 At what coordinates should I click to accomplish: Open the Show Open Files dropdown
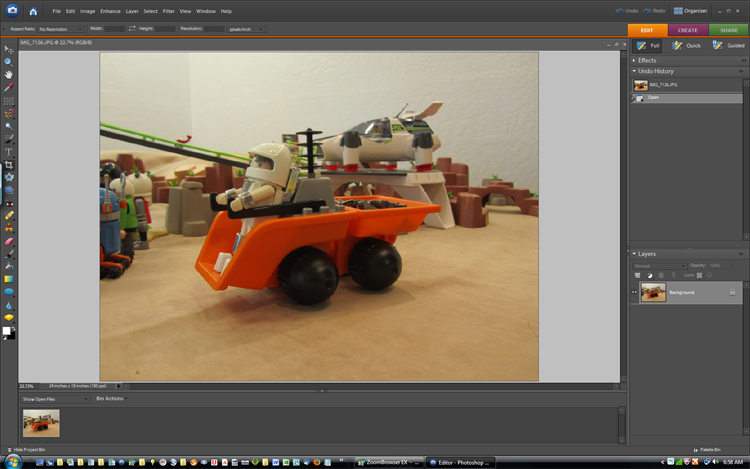click(54, 399)
